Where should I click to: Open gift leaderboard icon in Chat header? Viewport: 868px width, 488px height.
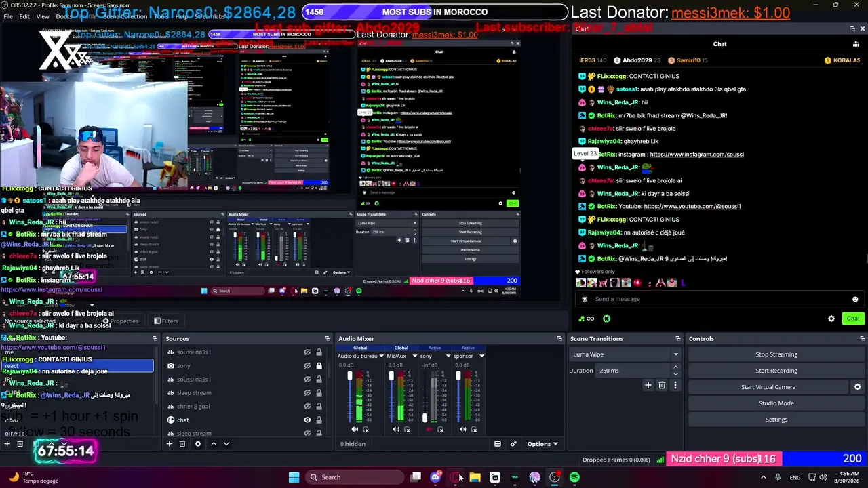pyautogui.click(x=856, y=44)
